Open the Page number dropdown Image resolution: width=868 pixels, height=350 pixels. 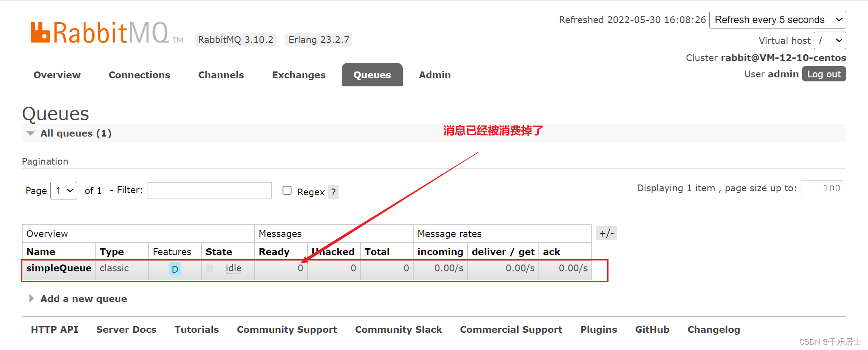[64, 190]
